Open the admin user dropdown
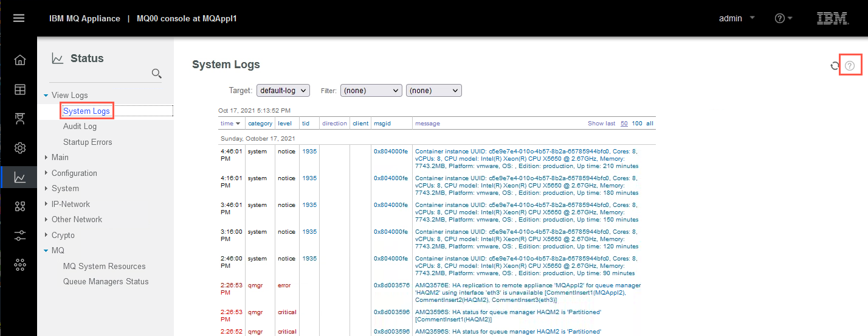The image size is (868, 336). pyautogui.click(x=737, y=18)
